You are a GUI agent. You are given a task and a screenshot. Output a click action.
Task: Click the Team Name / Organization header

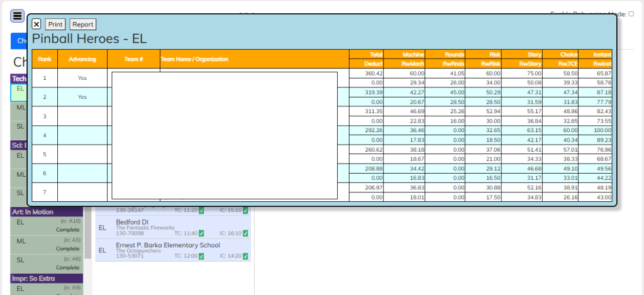(x=255, y=59)
